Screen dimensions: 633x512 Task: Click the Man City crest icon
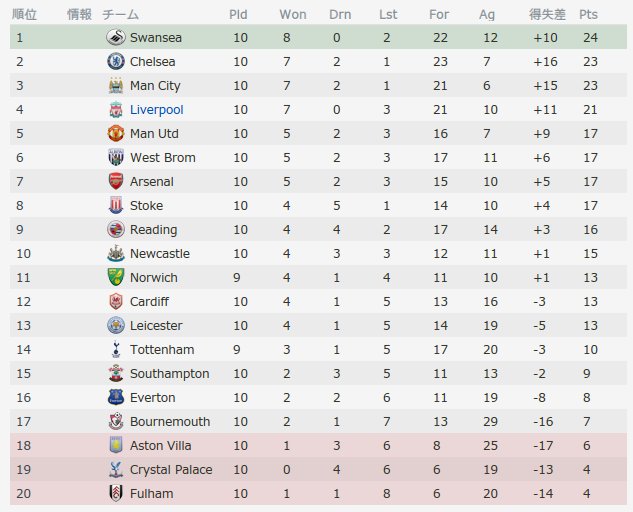pyautogui.click(x=115, y=86)
